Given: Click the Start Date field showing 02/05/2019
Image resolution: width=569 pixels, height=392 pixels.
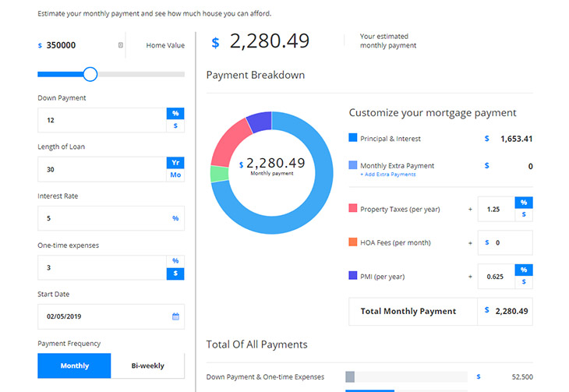Looking at the screenshot, I should [101, 316].
